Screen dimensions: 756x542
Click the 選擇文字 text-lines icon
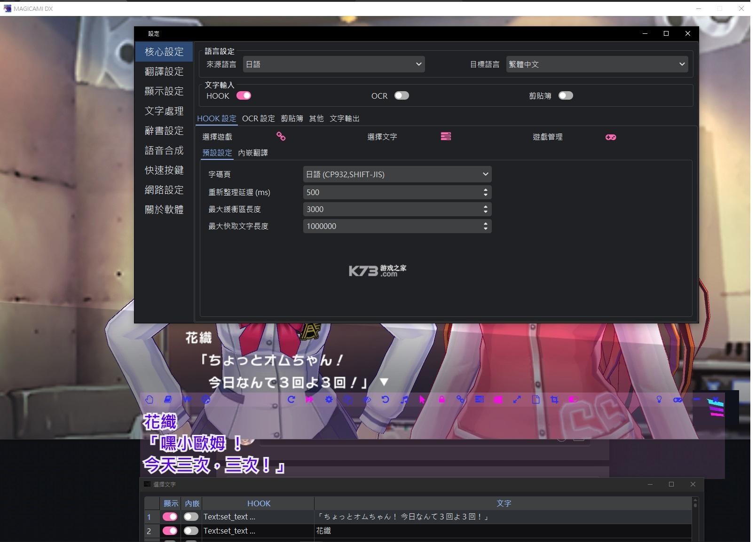(446, 136)
